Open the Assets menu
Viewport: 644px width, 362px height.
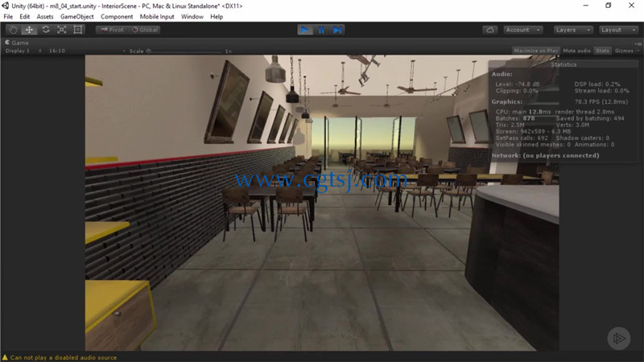(45, 16)
